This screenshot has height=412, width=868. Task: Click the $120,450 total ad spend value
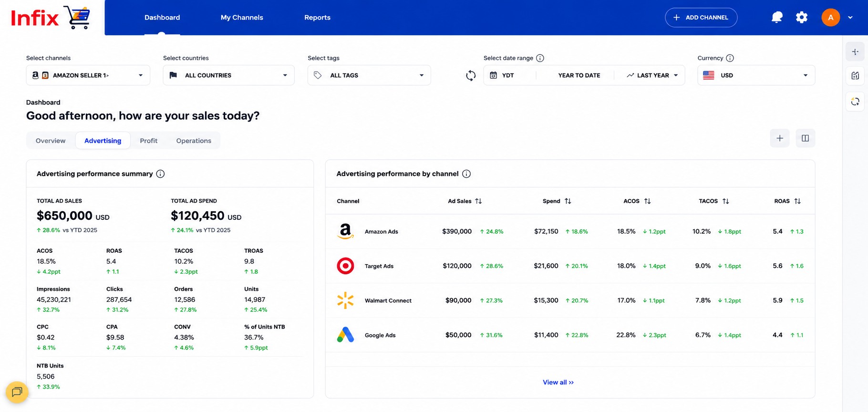pos(197,216)
